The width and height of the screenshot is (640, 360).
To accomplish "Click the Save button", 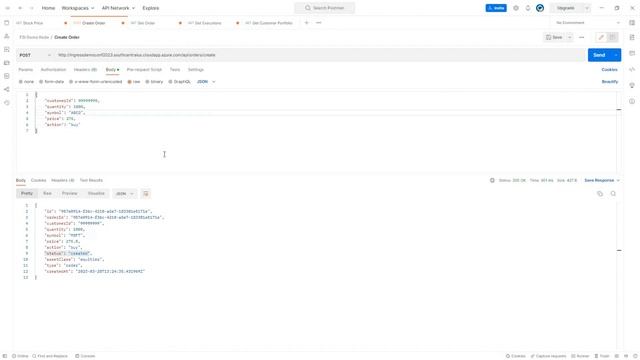I will pyautogui.click(x=554, y=37).
